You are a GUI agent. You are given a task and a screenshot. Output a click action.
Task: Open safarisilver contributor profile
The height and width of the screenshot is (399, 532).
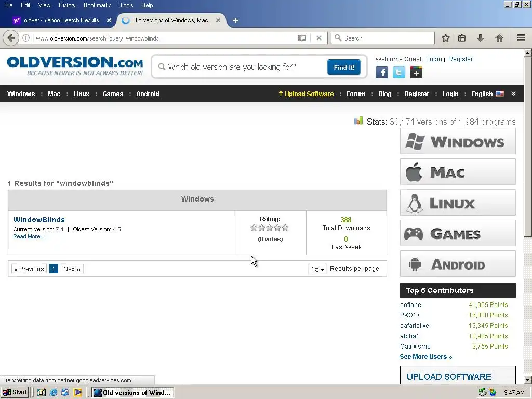416,326
